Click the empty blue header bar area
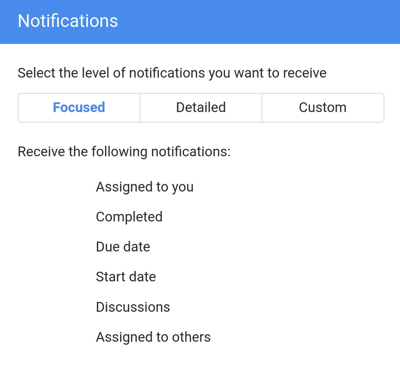This screenshot has height=368, width=400. click(x=260, y=22)
